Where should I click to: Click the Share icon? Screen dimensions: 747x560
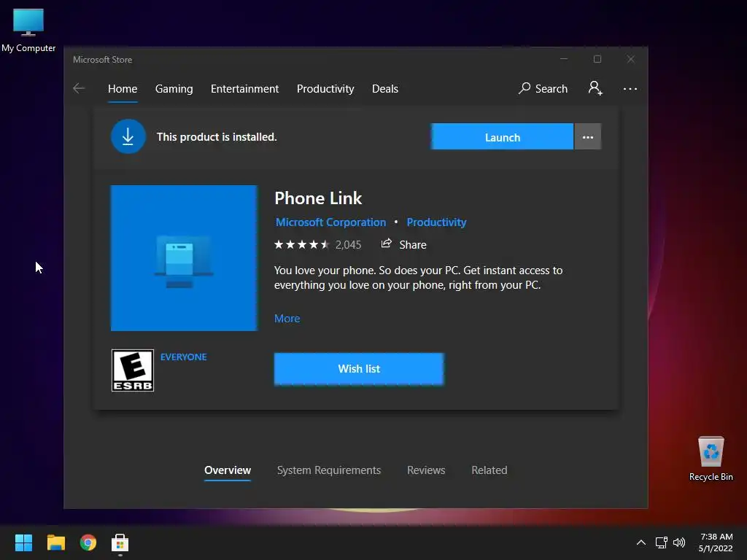point(387,244)
